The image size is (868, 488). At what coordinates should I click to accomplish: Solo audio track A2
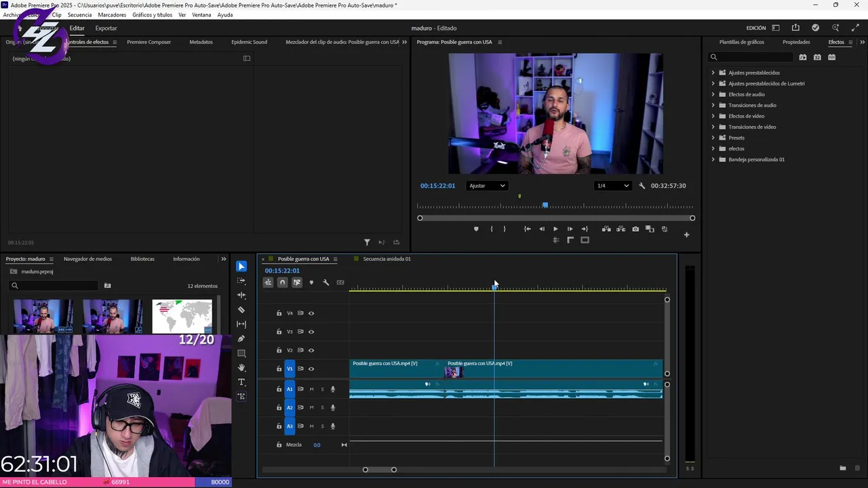point(322,407)
